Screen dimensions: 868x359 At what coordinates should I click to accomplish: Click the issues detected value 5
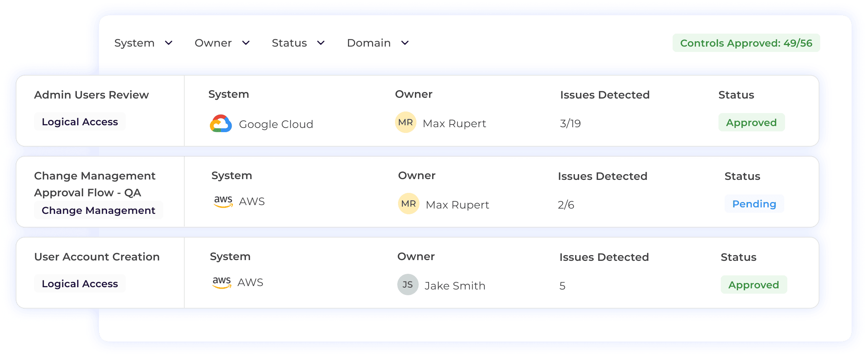pyautogui.click(x=562, y=286)
